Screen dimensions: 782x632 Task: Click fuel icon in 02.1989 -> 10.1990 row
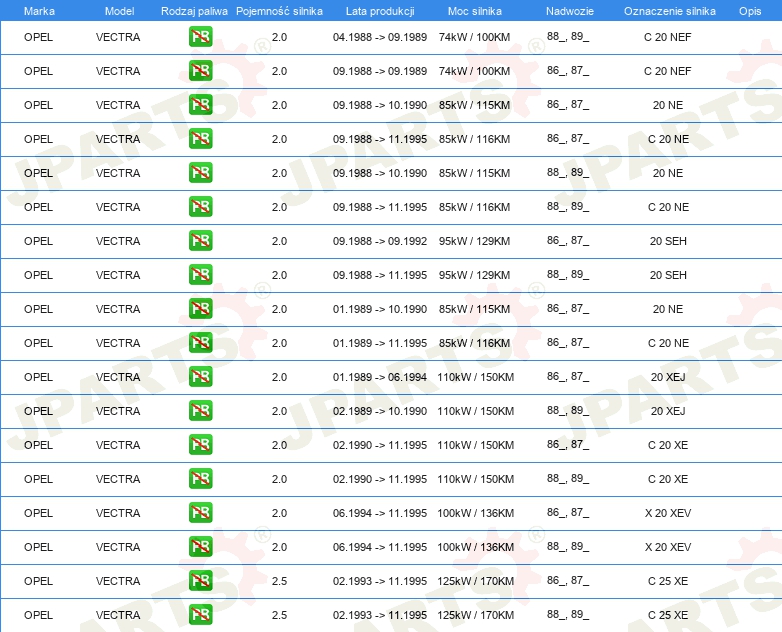pos(200,411)
